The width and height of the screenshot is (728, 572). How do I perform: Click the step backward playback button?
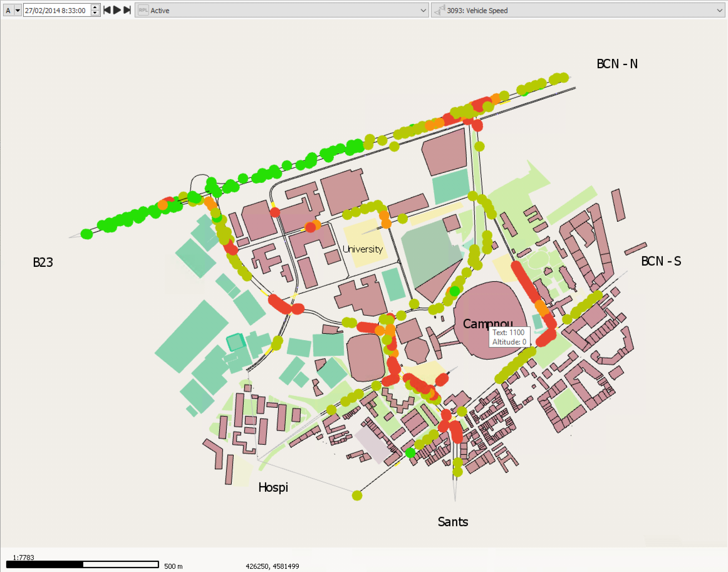tap(107, 10)
